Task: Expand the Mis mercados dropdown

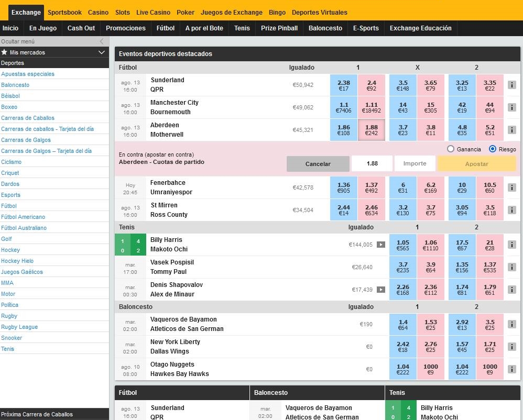Action: 101,52
